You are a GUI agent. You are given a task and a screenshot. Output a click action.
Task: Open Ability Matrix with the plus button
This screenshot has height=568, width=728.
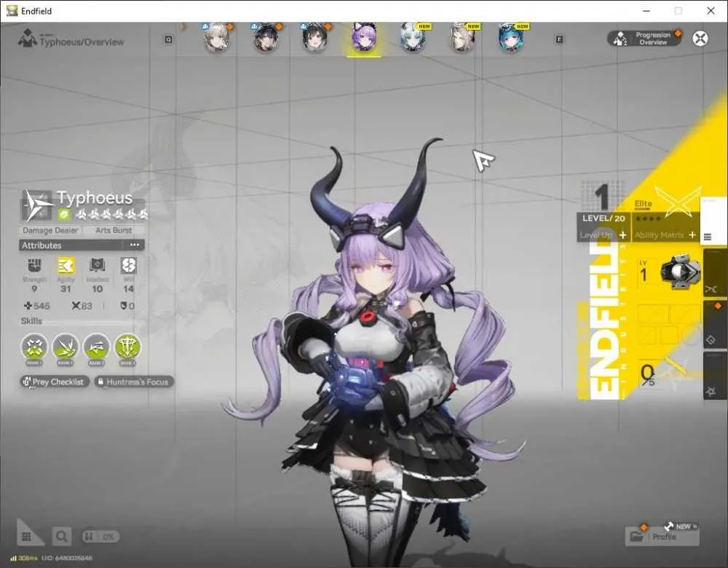coord(692,235)
